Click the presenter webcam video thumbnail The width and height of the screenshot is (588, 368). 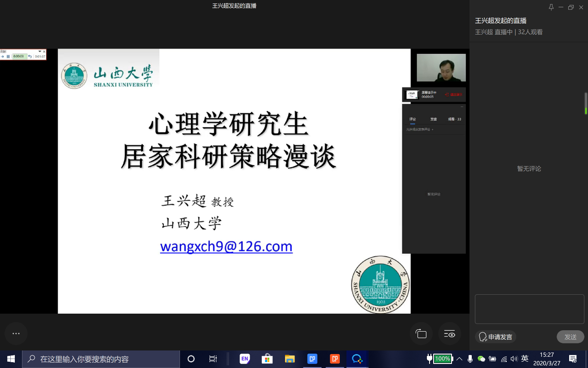[441, 68]
